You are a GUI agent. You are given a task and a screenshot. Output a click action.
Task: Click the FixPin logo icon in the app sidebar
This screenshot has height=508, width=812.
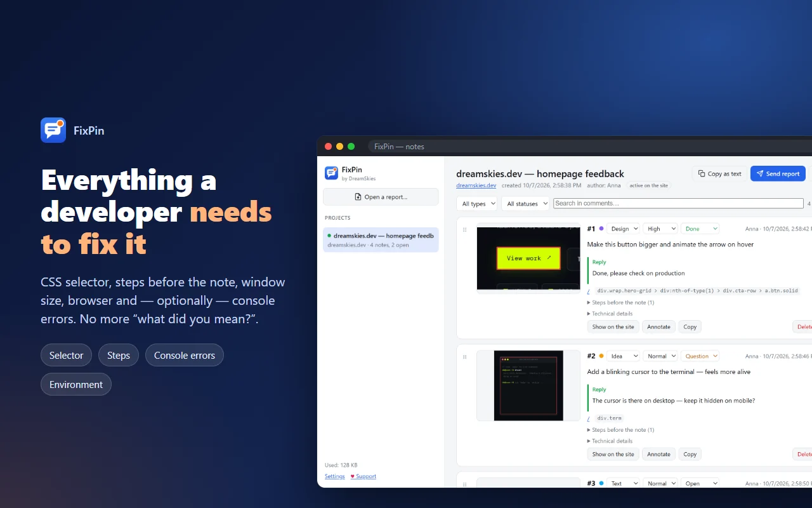point(331,173)
